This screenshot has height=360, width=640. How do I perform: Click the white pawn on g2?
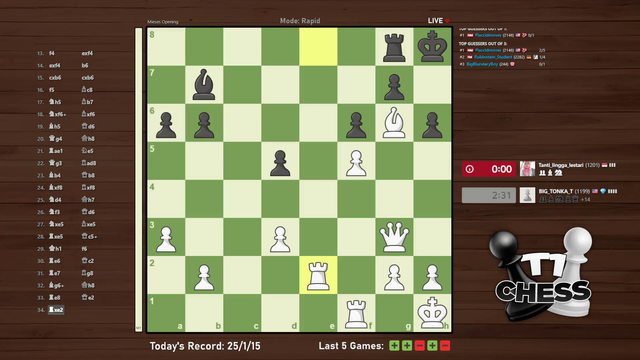coord(394,277)
